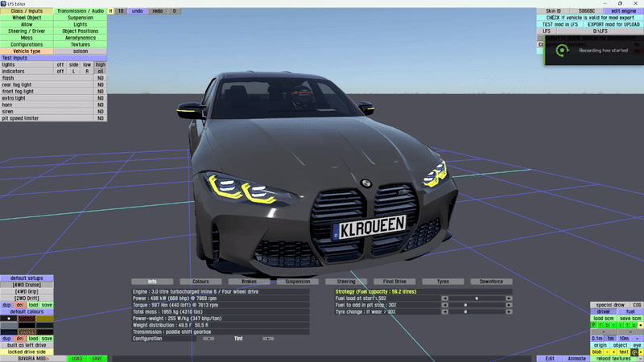Select the '[4WD Grip]' default setup

[27, 291]
